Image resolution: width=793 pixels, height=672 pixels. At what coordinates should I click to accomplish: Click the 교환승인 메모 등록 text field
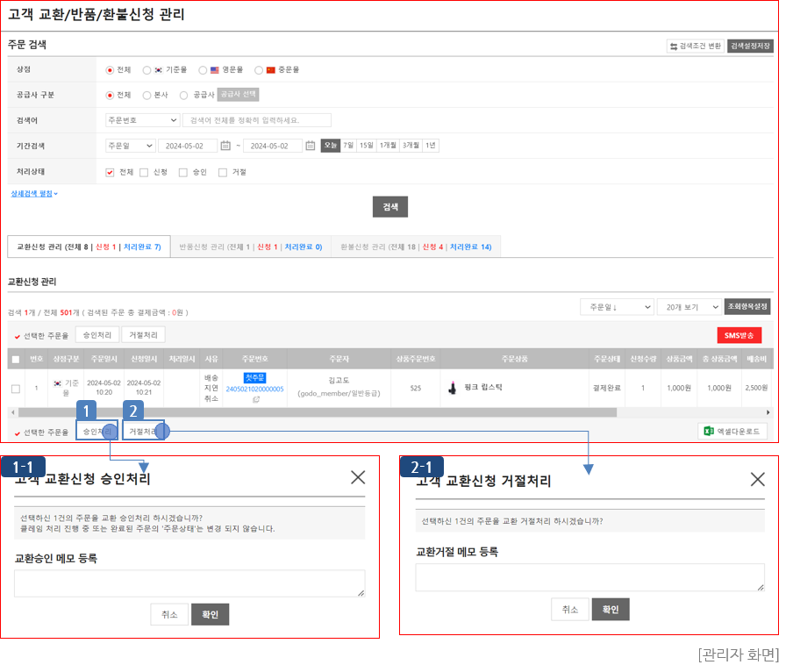point(189,583)
